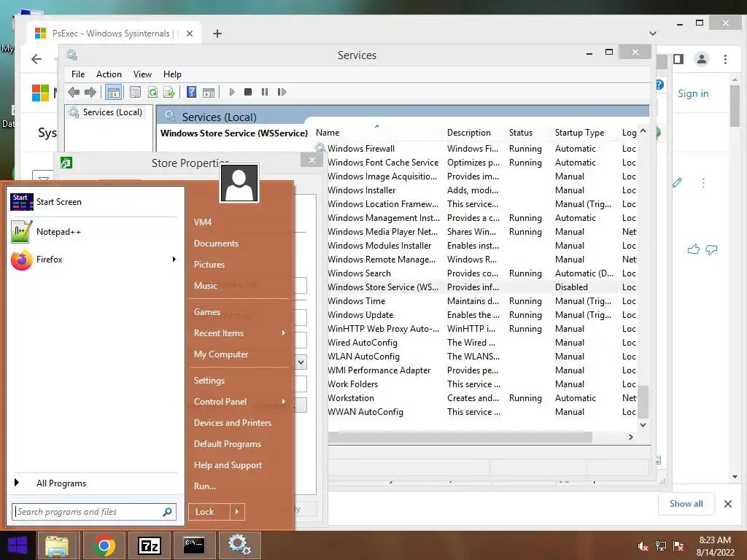
Task: Click the Forward arrow in Services toolbar
Action: (90, 92)
